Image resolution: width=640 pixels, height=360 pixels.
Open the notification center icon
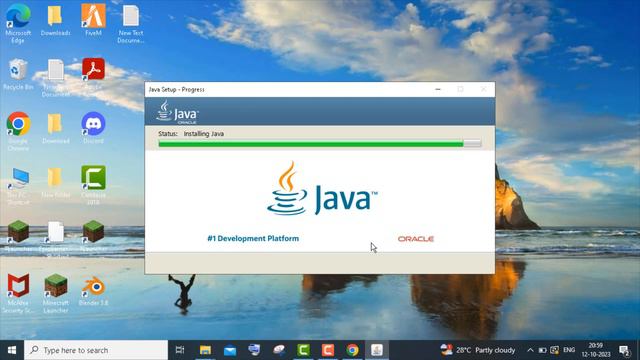click(x=624, y=350)
